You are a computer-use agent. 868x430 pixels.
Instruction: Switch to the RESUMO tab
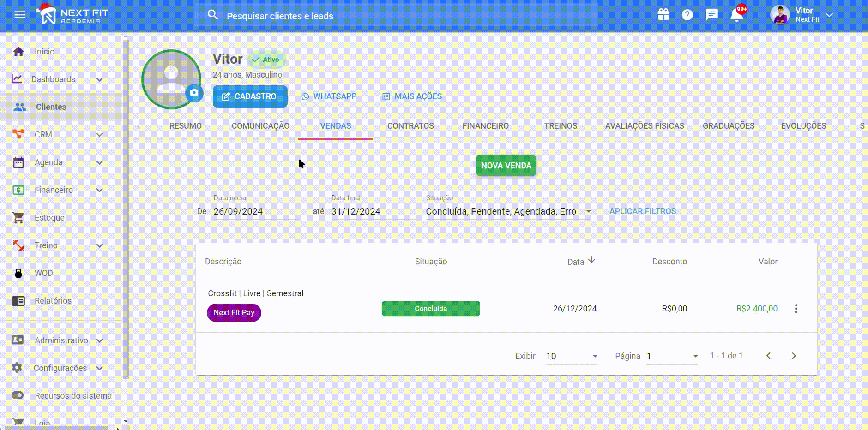pos(186,126)
